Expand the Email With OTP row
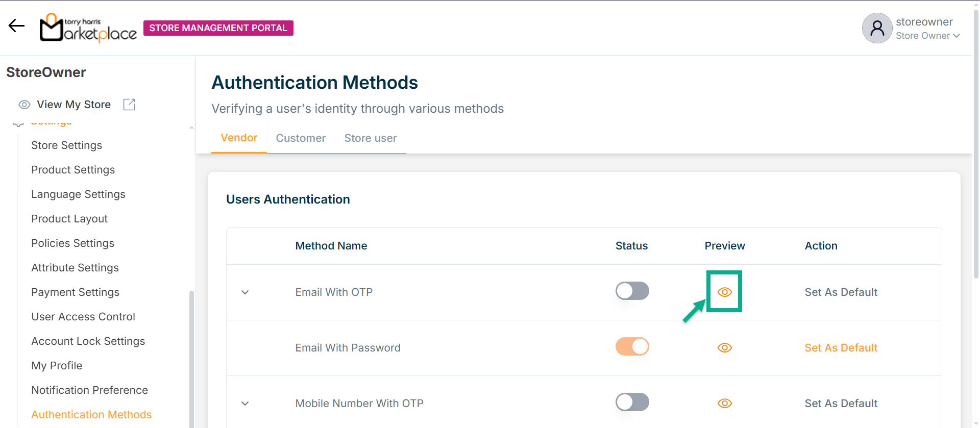Viewport: 980px width, 428px height. 245,292
